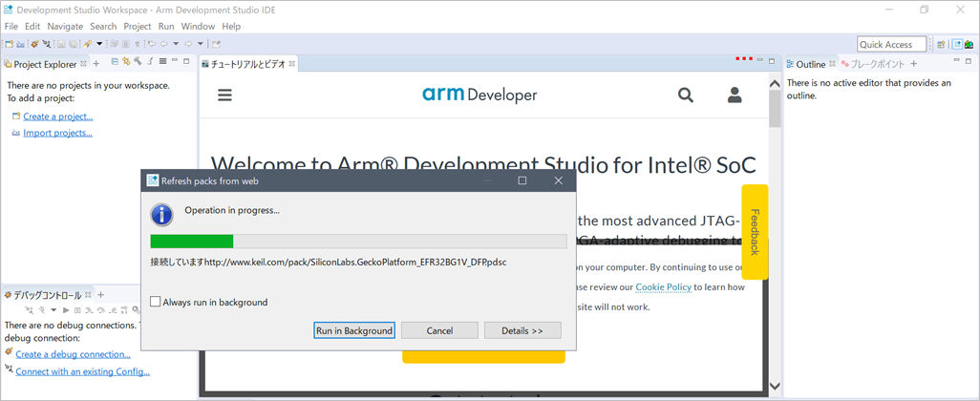Click the pencil launch tool icon in main toolbar
Viewport: 980px width, 401px height.
point(88,44)
